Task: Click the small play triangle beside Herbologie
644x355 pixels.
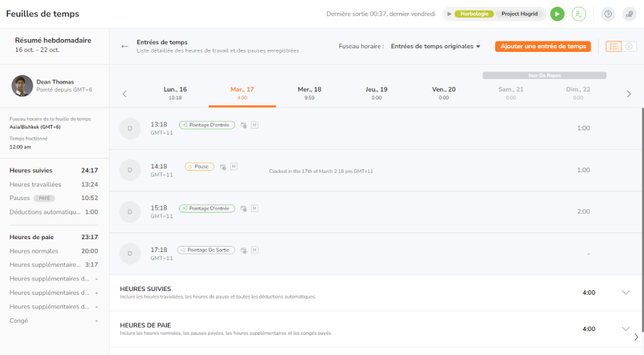Action: point(449,14)
